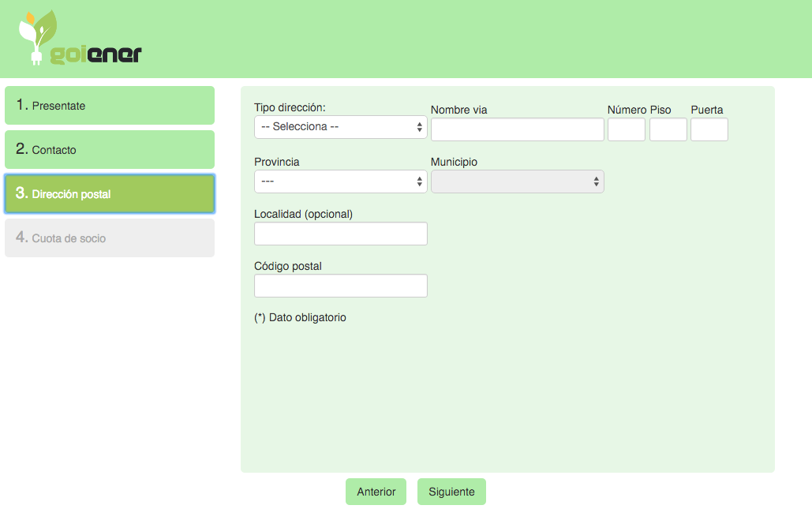Click the Siguiente button
The height and width of the screenshot is (524, 812).
coord(451,492)
